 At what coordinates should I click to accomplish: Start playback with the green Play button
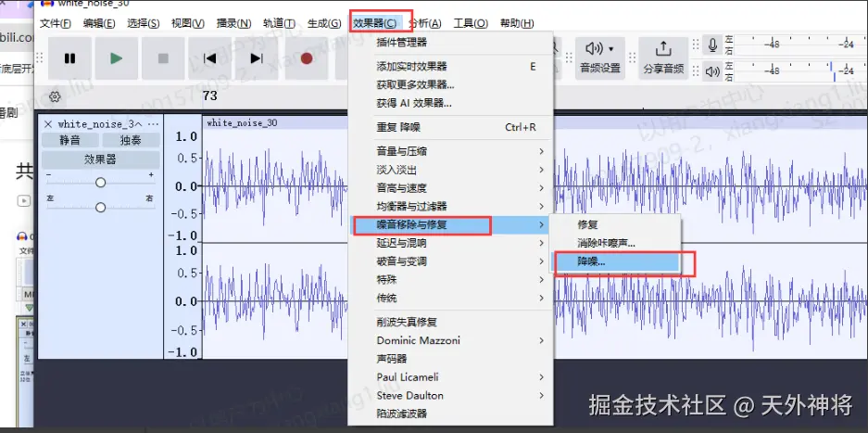[116, 58]
